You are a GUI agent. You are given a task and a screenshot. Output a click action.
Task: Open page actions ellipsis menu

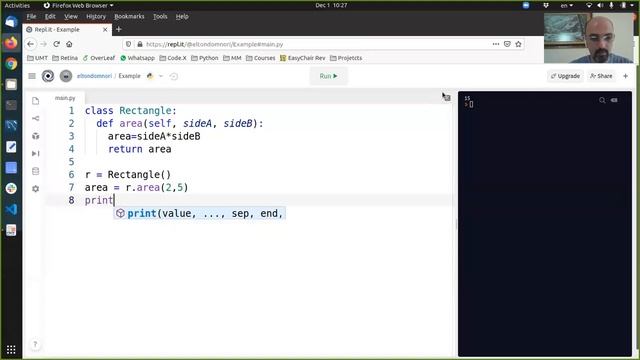(x=496, y=44)
